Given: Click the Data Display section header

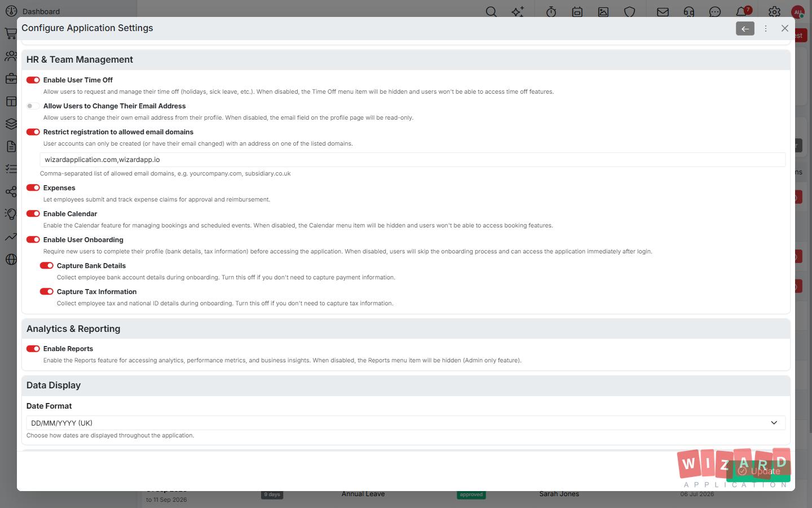Looking at the screenshot, I should (406, 386).
